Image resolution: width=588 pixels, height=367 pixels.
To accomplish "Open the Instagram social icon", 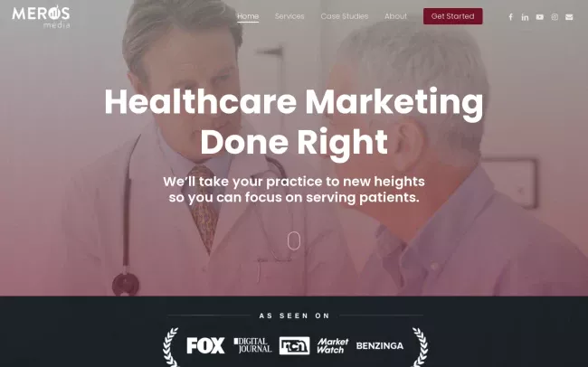I will coord(555,17).
